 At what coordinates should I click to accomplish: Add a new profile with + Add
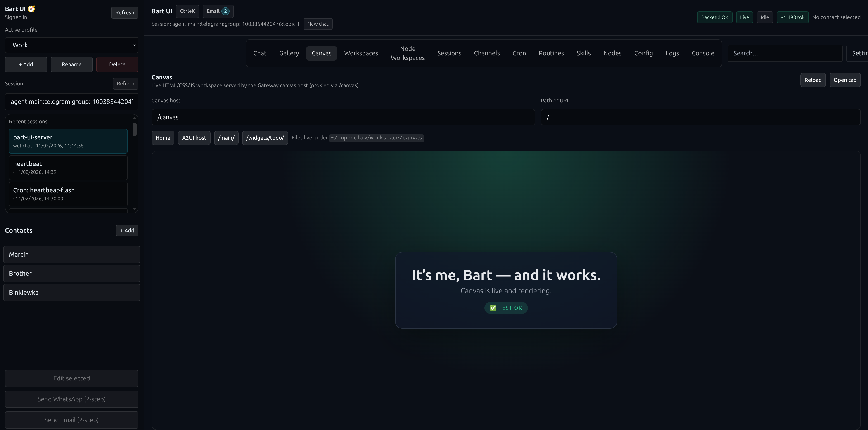[26, 64]
